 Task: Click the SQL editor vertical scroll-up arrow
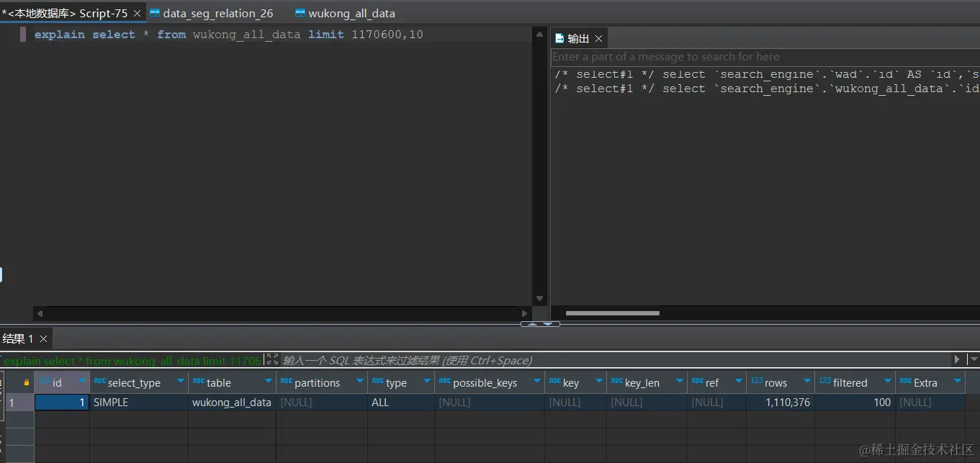click(x=539, y=34)
